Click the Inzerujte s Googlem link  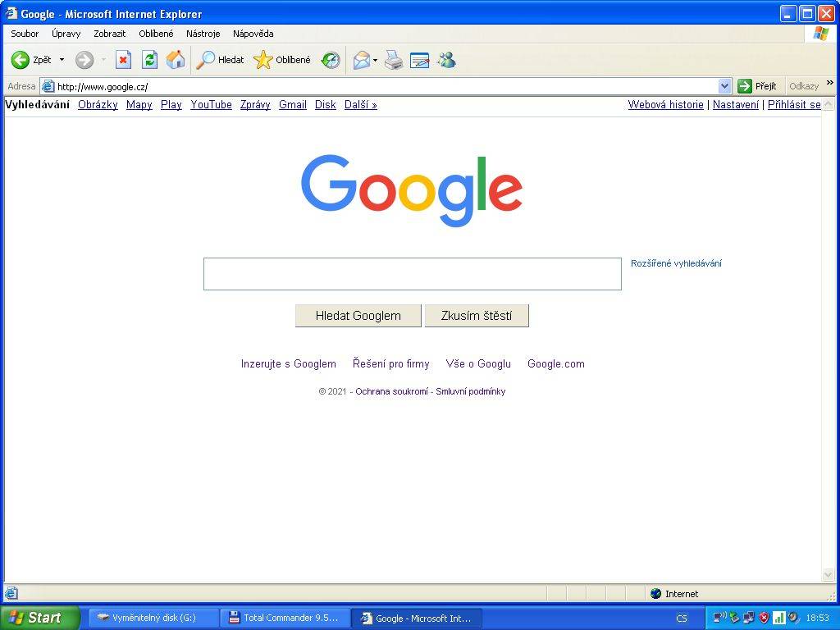coord(288,364)
